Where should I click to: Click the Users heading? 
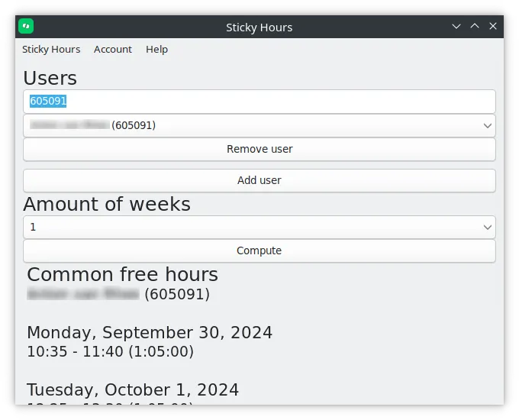click(x=50, y=78)
